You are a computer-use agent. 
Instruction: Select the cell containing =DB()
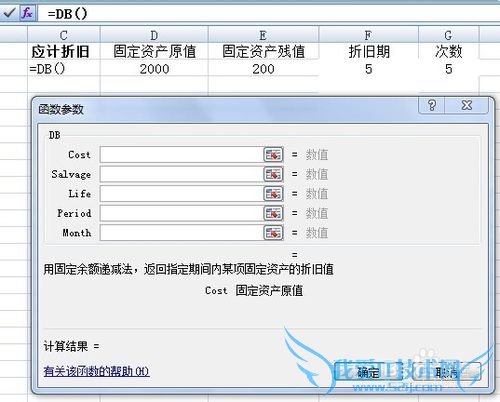click(x=64, y=69)
